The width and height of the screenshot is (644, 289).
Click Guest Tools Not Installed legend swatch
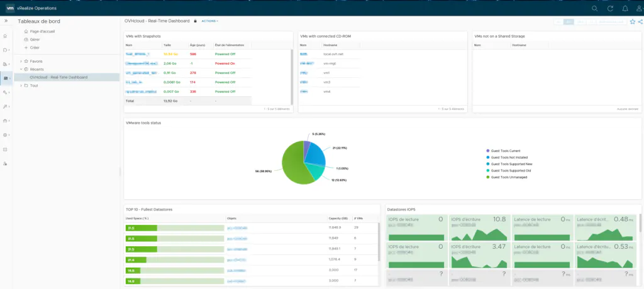[x=488, y=157]
